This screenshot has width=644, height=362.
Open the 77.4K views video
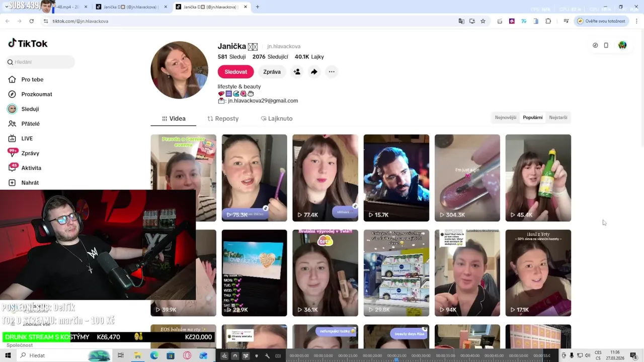(325, 177)
